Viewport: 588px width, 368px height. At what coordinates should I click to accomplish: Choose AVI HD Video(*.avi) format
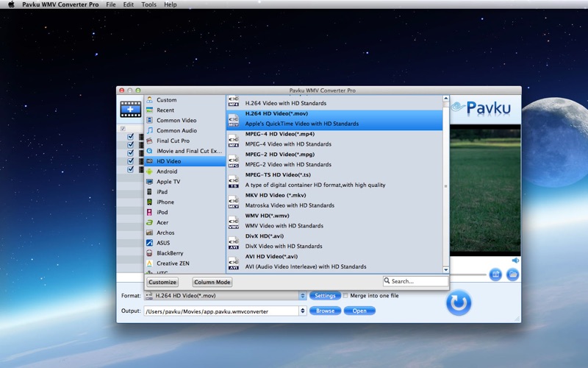[334, 263]
